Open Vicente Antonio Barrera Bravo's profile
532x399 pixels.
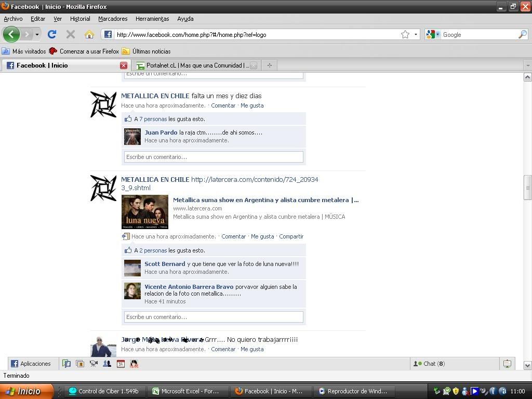pos(189,287)
